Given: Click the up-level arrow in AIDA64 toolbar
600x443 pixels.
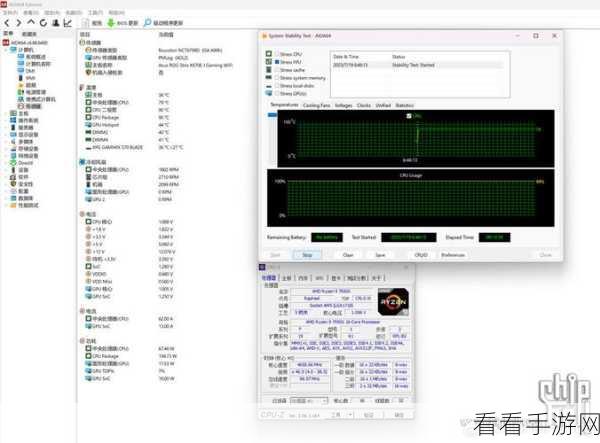Looking at the screenshot, I should pyautogui.click(x=31, y=23).
